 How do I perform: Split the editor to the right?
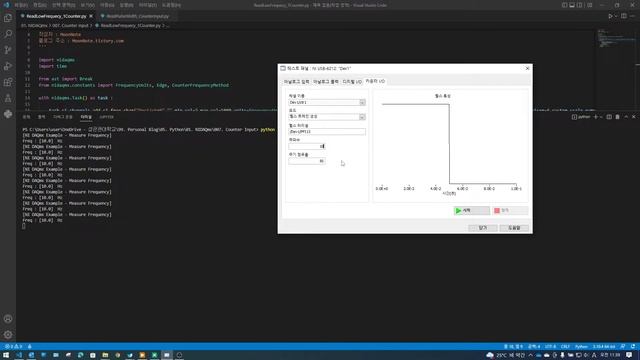tap(624, 16)
